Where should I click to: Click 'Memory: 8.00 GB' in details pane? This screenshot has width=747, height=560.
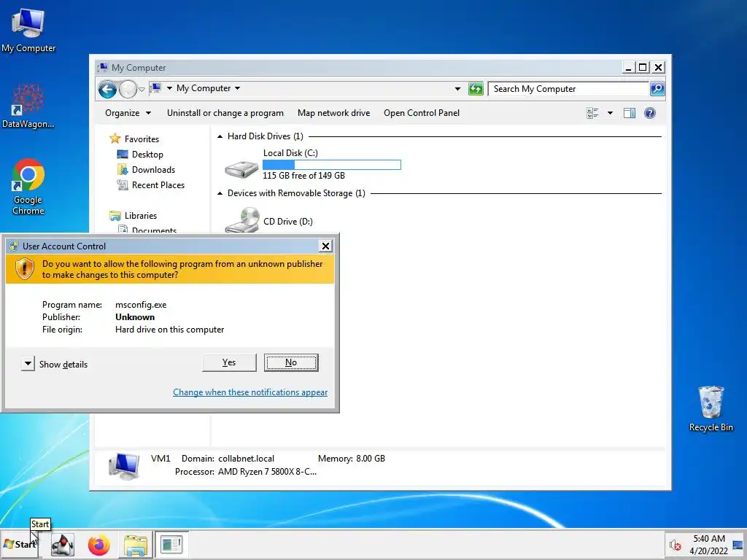352,459
